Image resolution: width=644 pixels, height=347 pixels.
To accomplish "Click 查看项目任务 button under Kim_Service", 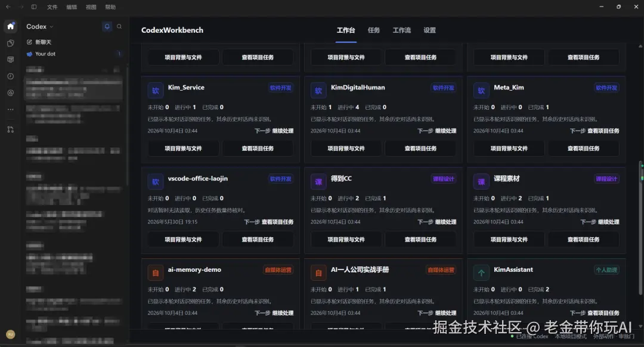I will tap(258, 148).
